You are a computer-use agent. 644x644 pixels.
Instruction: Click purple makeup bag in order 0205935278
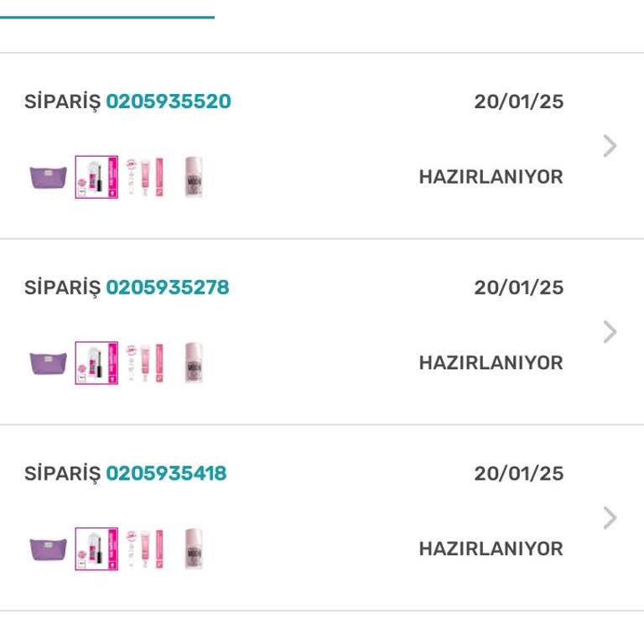pyautogui.click(x=49, y=363)
